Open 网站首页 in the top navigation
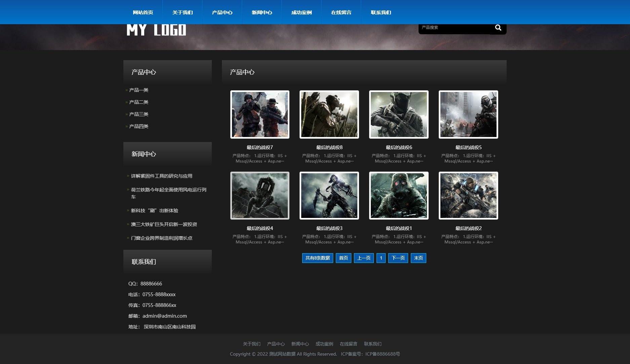 pyautogui.click(x=143, y=12)
